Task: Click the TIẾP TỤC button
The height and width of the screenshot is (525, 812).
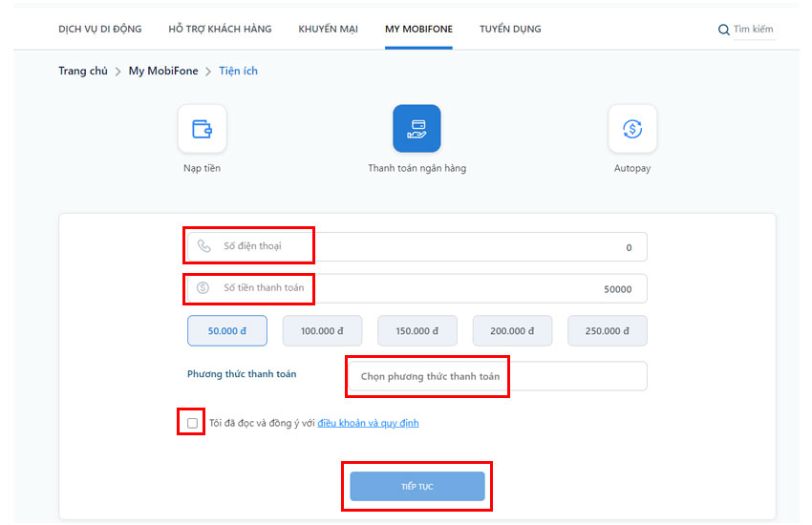Action: pyautogui.click(x=417, y=486)
